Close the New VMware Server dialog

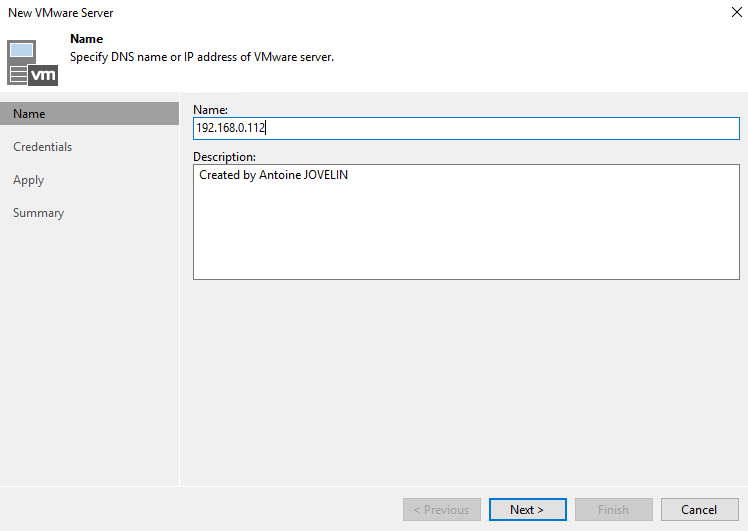pyautogui.click(x=737, y=12)
